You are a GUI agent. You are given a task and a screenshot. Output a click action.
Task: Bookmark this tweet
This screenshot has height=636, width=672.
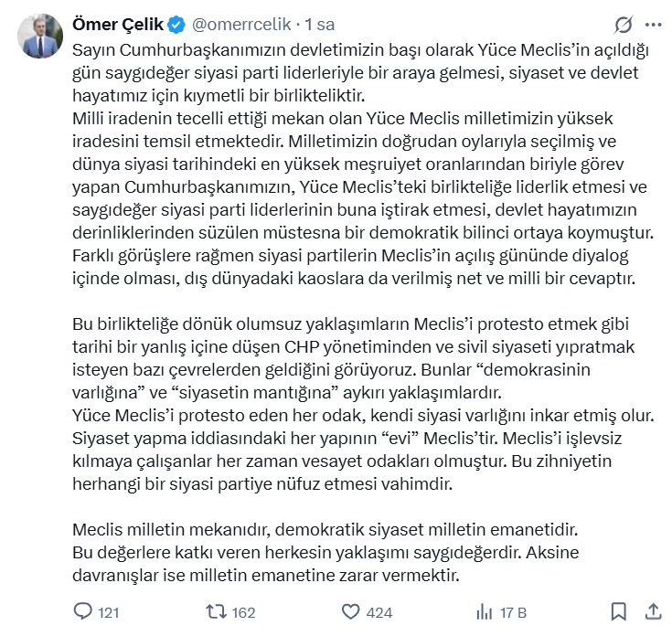tap(619, 611)
